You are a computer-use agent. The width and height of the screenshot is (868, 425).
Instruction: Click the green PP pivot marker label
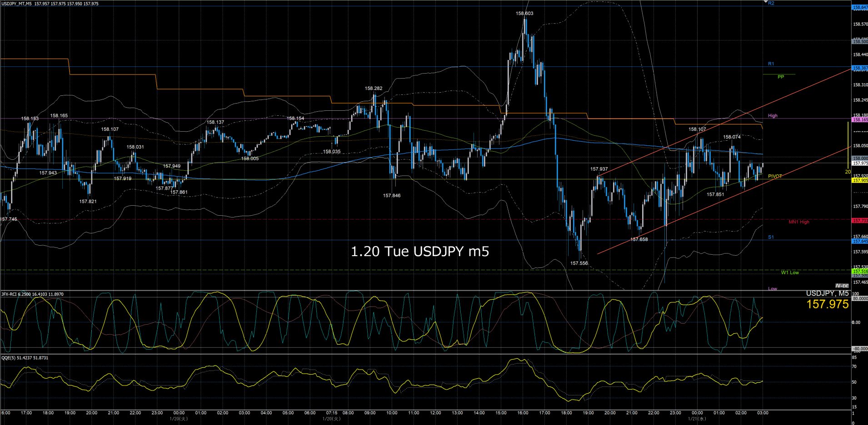tap(780, 77)
